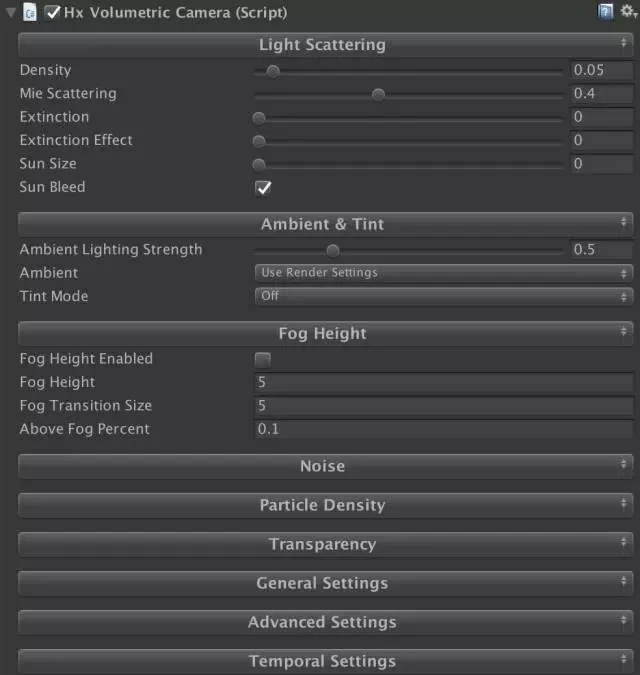Enable the Fog Height Enabled checkbox
This screenshot has height=675, width=640.
click(263, 359)
